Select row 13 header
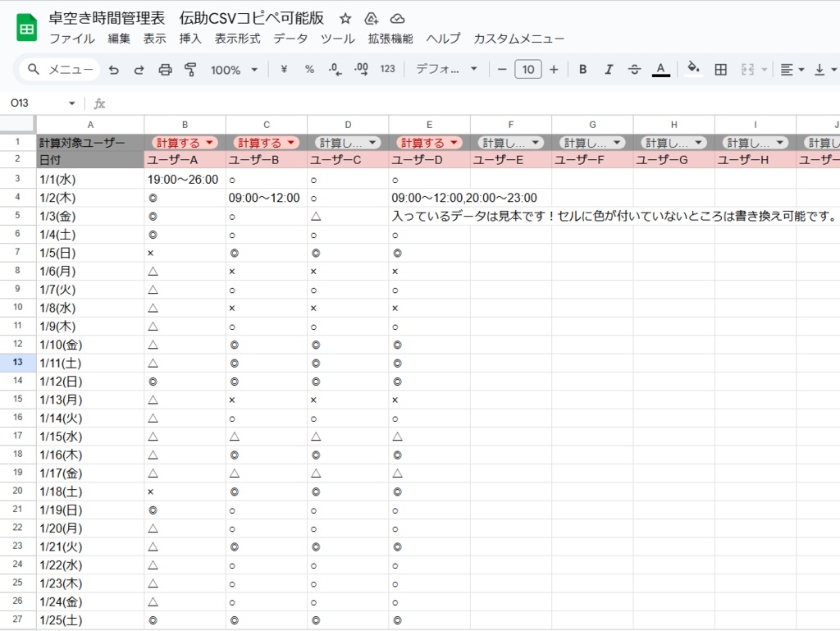Viewport: 840px width, 631px height. point(18,363)
